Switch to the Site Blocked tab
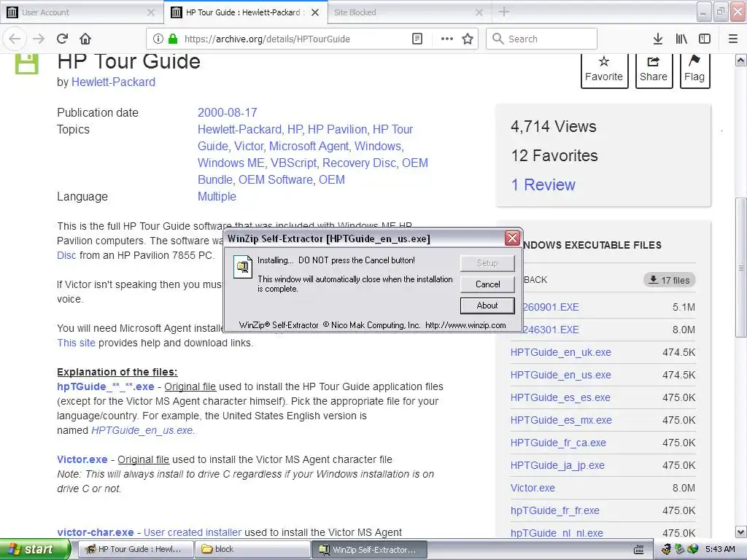The image size is (747, 560). click(410, 12)
